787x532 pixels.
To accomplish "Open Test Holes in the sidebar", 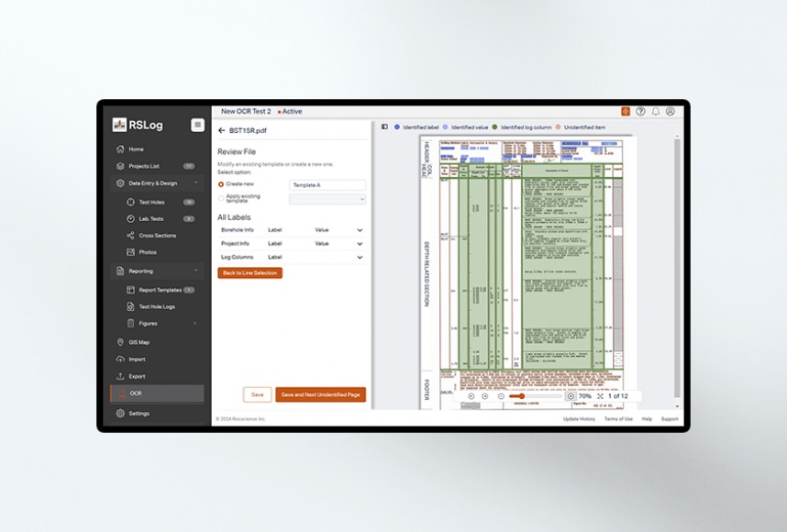I will coord(151,202).
